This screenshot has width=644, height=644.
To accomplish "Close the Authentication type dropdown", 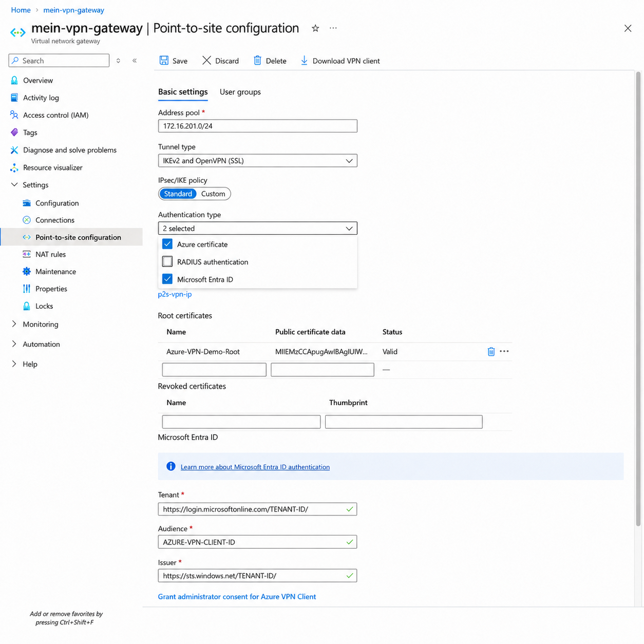I will (x=258, y=228).
